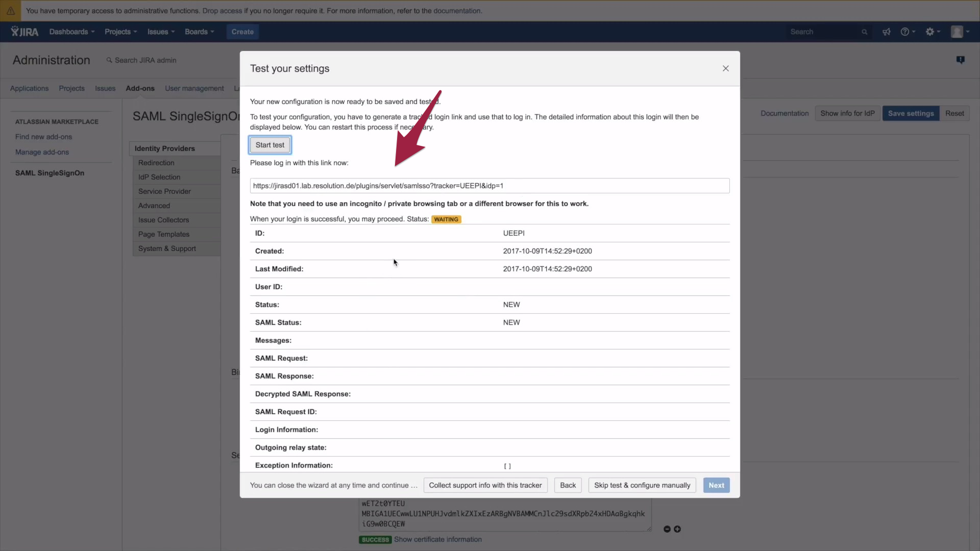The height and width of the screenshot is (551, 980).
Task: Click the Create button in navbar
Action: click(242, 32)
